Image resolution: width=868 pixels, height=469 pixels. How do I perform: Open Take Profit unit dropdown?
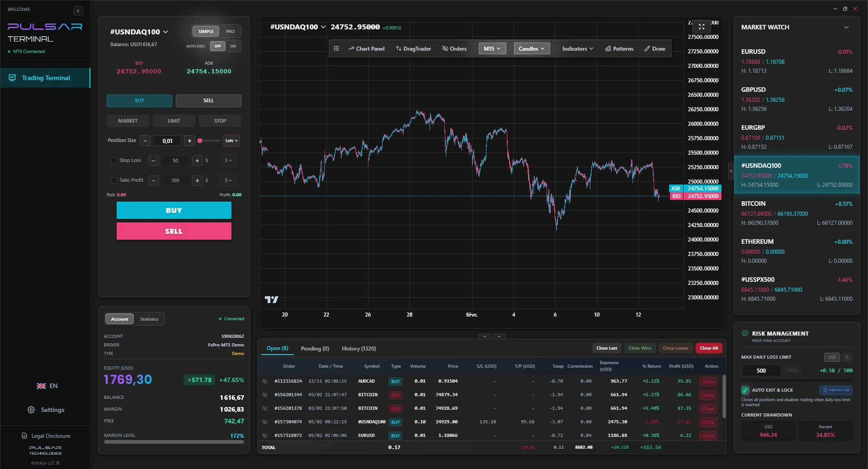point(228,180)
